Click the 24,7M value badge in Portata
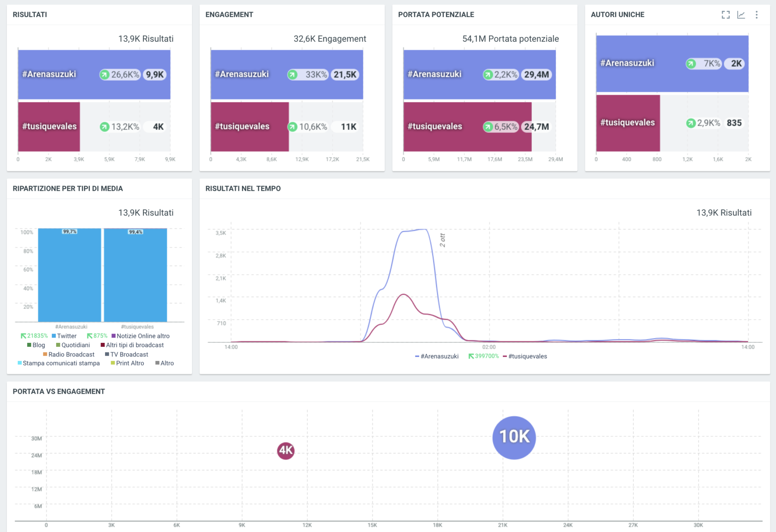 (537, 127)
